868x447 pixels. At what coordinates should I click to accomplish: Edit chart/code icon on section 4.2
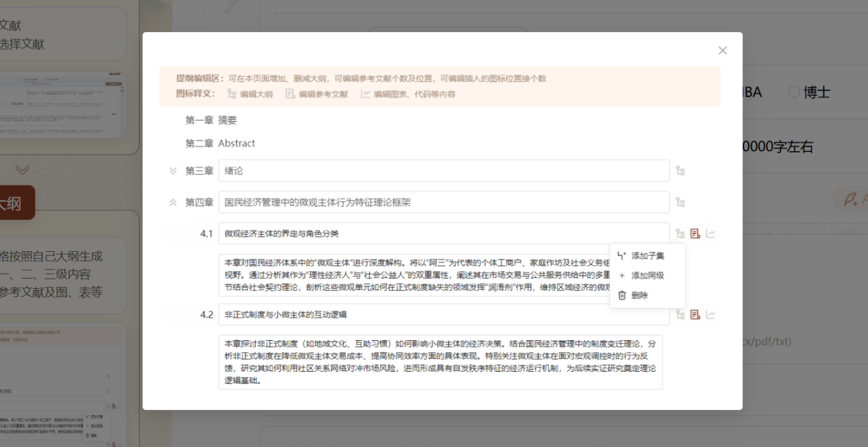coord(711,314)
